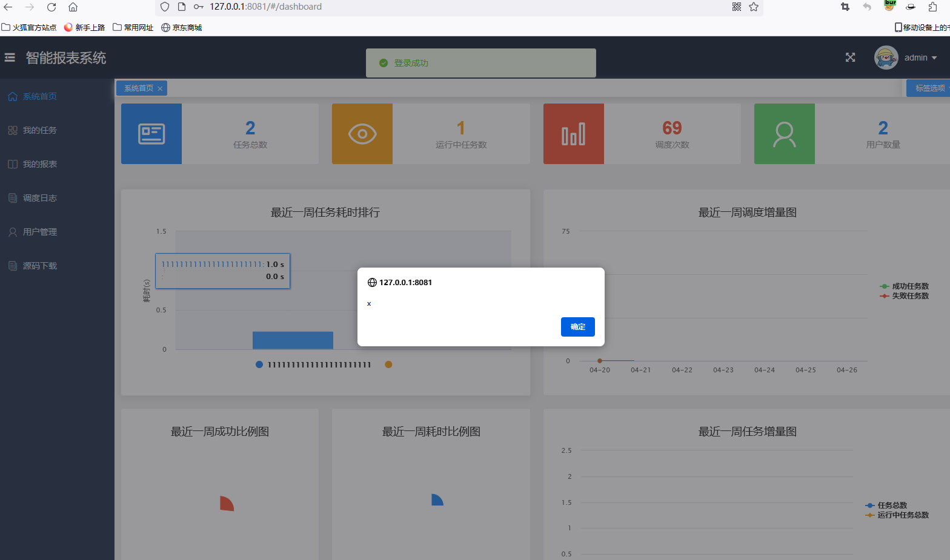950x560 pixels.
Task: Toggle the 成功任务数 legend series
Action: point(904,286)
